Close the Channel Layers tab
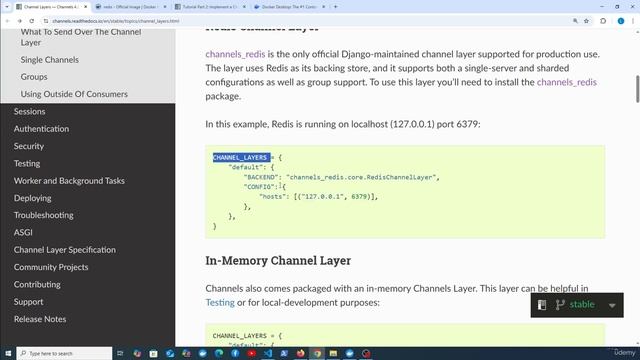The image size is (640, 360). pos(85,7)
